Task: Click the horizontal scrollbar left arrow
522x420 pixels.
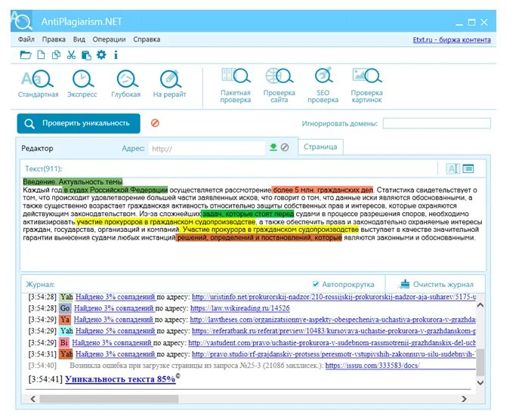Action: click(32, 399)
